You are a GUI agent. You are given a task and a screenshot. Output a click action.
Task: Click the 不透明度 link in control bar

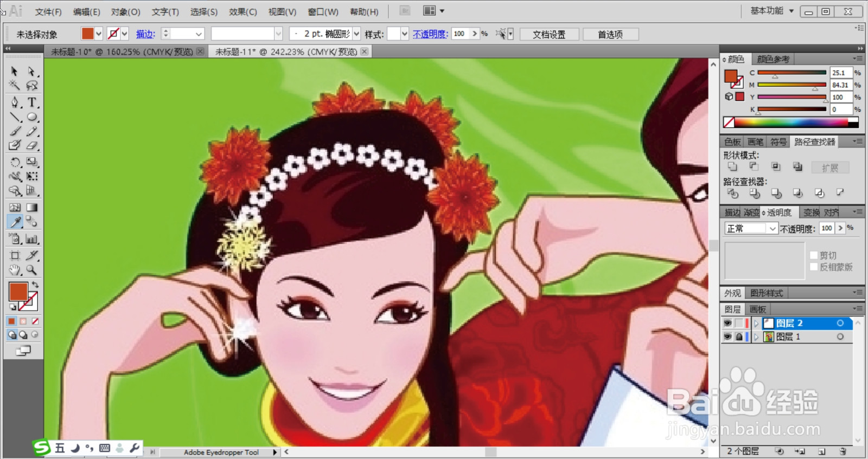click(431, 34)
